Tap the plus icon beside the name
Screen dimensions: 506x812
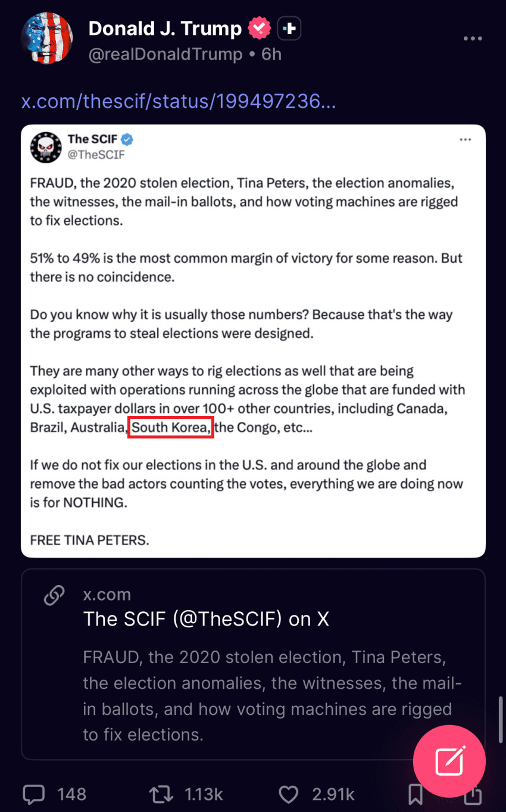pos(289,28)
